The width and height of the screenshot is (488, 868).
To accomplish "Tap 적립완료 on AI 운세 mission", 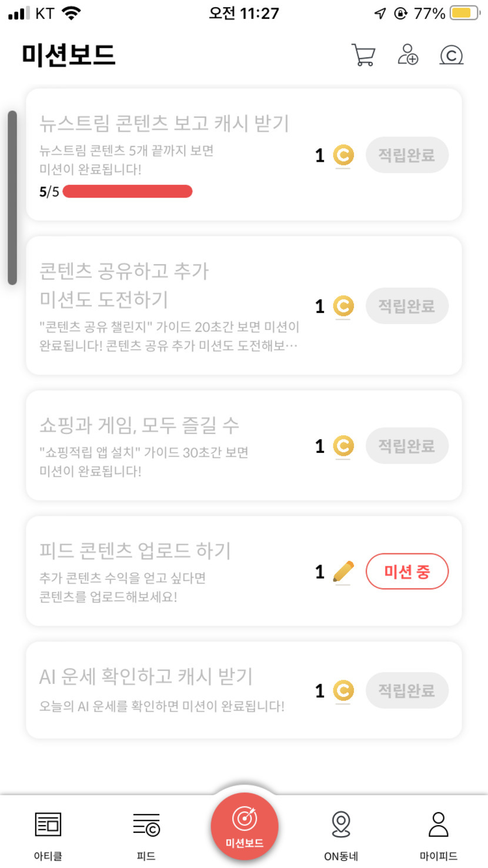I will pos(407,690).
